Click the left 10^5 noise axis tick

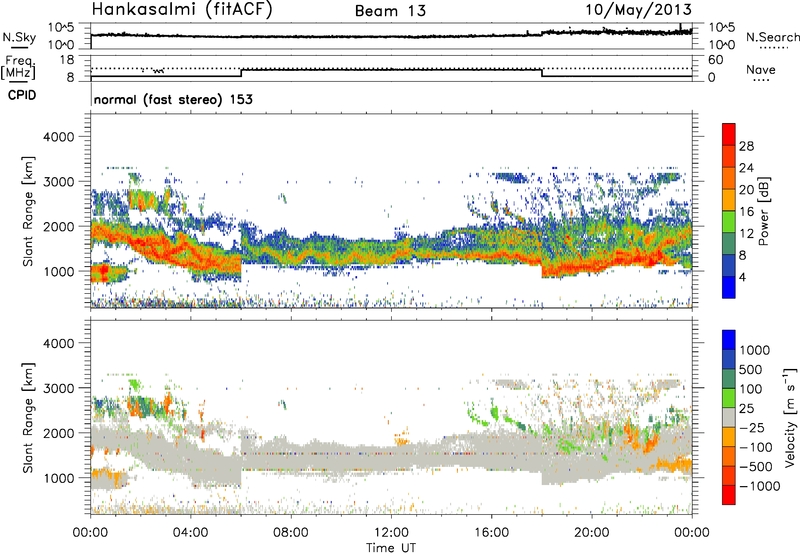point(60,28)
